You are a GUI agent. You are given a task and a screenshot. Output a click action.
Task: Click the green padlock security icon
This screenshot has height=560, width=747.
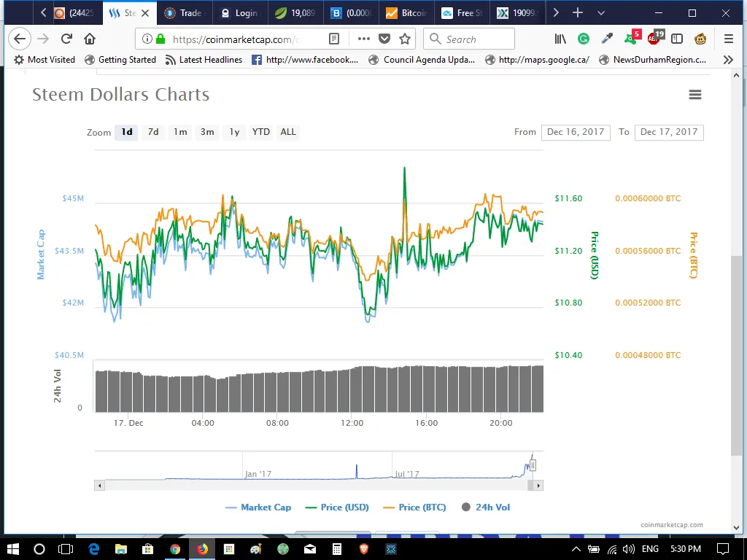coord(160,39)
